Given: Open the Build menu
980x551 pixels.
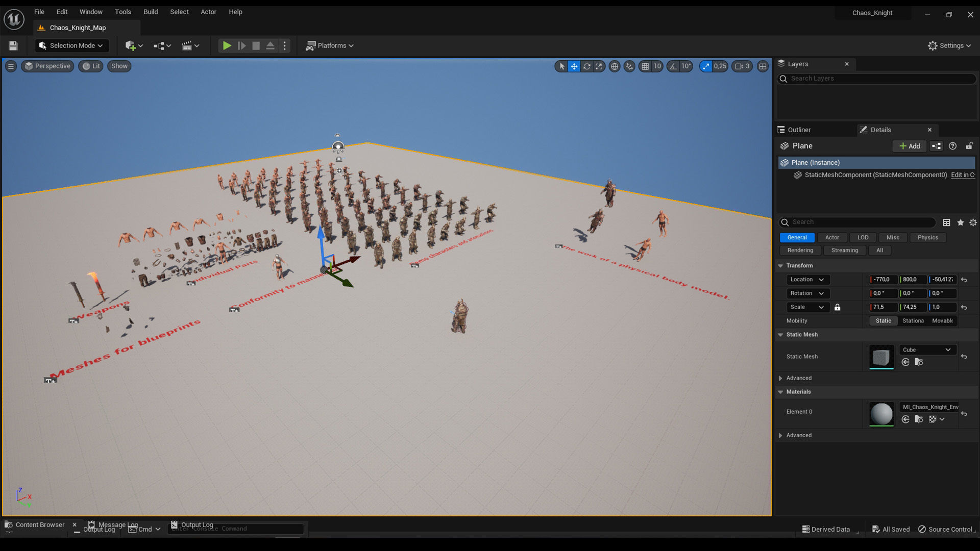Looking at the screenshot, I should coord(151,12).
